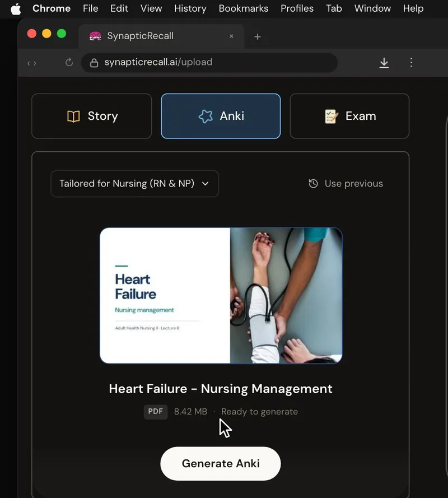
Task: Minimize the window with yellow button
Action: tap(46, 34)
